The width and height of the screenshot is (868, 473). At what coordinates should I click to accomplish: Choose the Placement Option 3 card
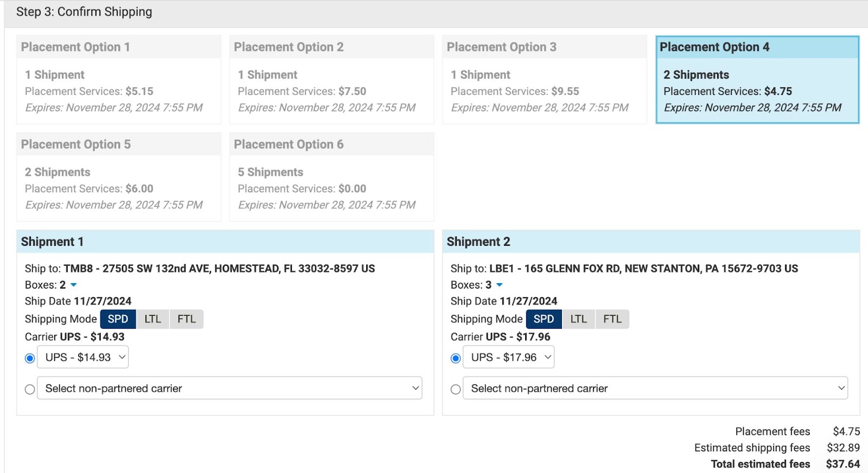[545, 80]
